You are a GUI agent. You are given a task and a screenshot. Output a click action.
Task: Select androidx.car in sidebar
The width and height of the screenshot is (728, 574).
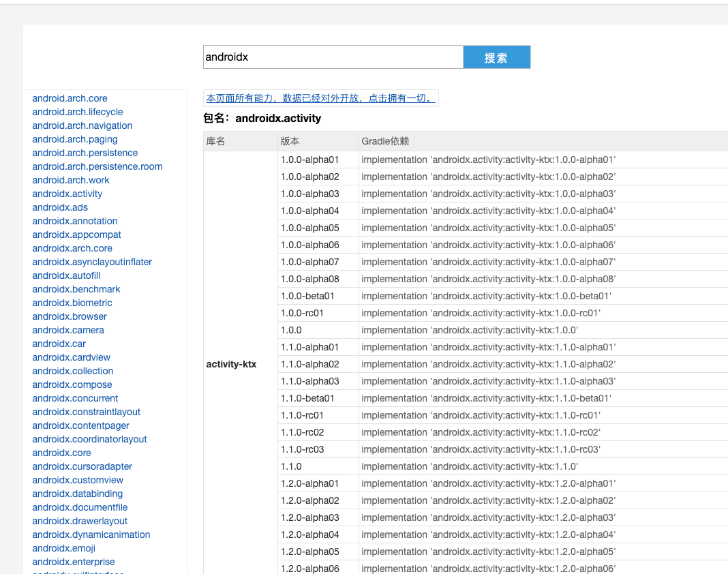59,344
